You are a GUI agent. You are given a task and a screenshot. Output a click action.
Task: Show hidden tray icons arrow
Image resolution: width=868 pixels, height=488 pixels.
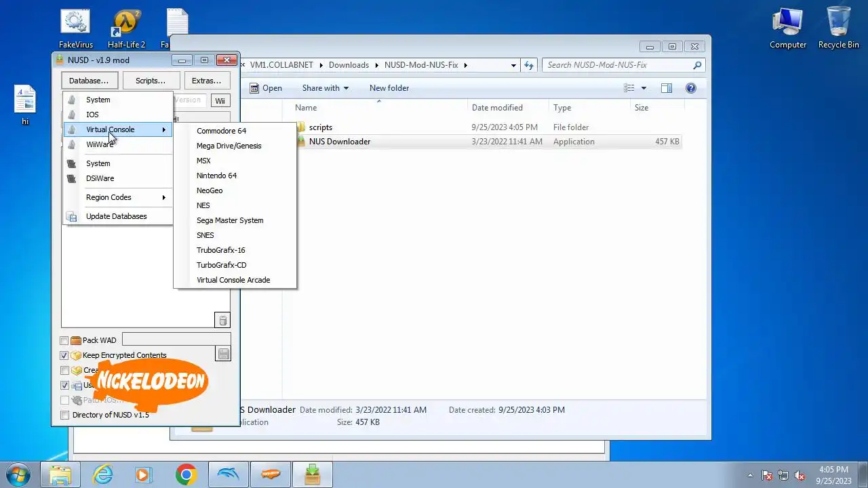750,476
